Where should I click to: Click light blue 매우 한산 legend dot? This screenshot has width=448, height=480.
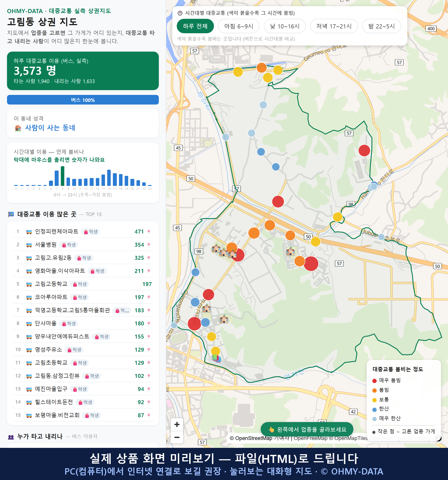[374, 419]
